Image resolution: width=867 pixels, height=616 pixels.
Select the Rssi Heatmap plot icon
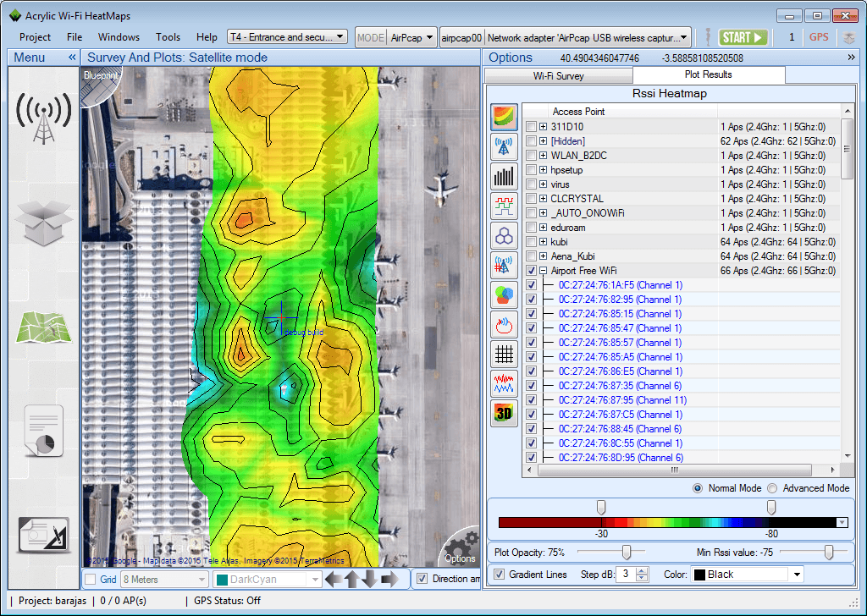tap(503, 117)
